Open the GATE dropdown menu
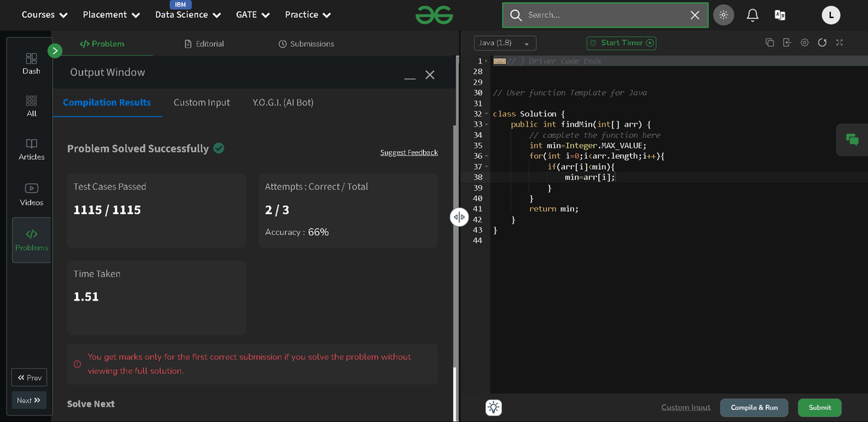 tap(253, 14)
